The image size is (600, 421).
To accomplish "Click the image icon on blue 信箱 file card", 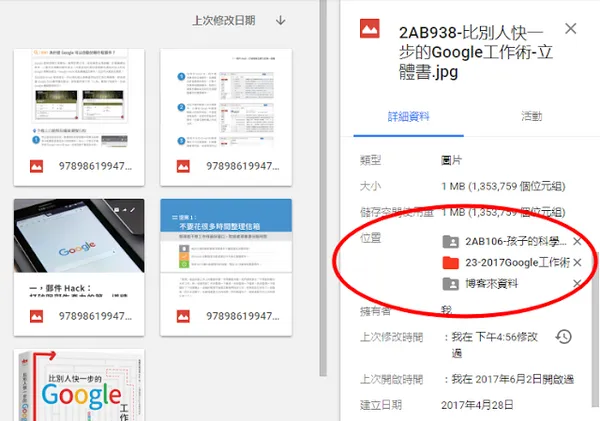I will pos(183,316).
